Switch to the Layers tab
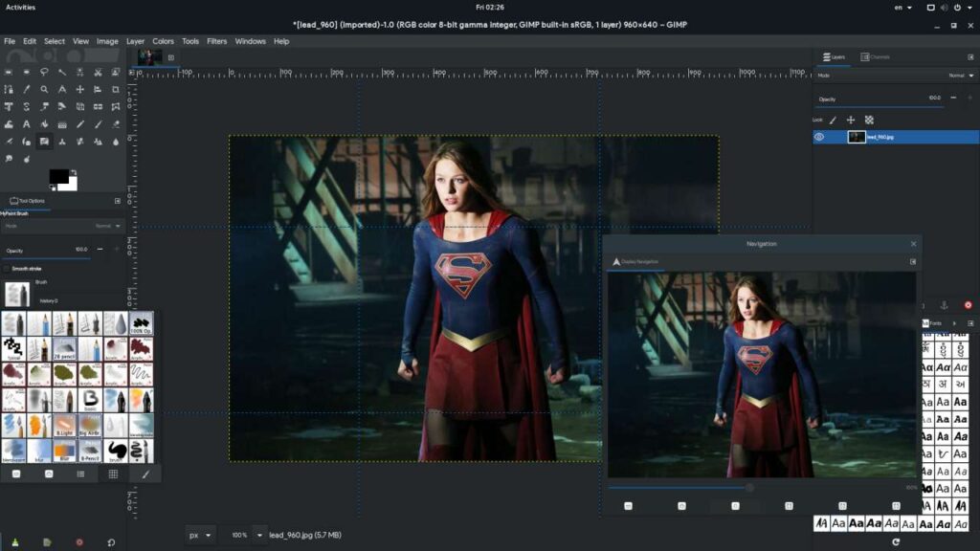Screen dimensions: 980x551 [x=834, y=56]
